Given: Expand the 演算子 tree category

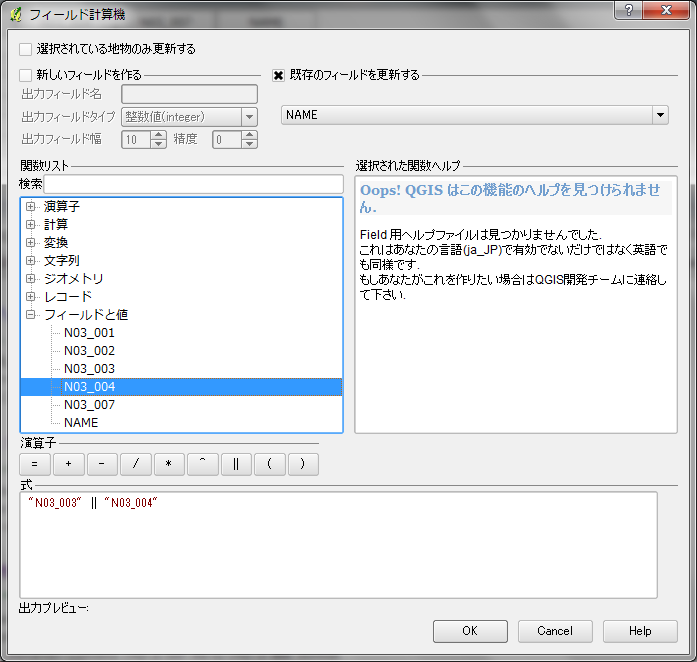Looking at the screenshot, I should pyautogui.click(x=31, y=207).
